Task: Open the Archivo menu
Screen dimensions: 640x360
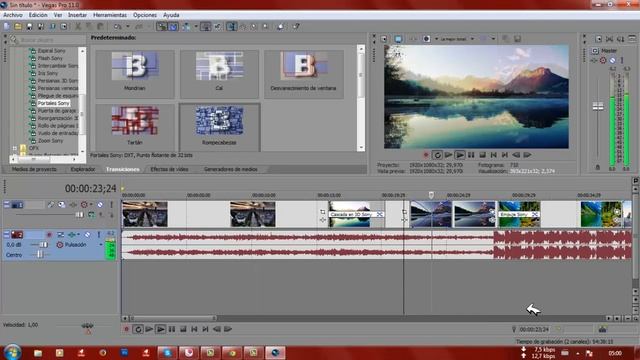Action: coord(13,15)
